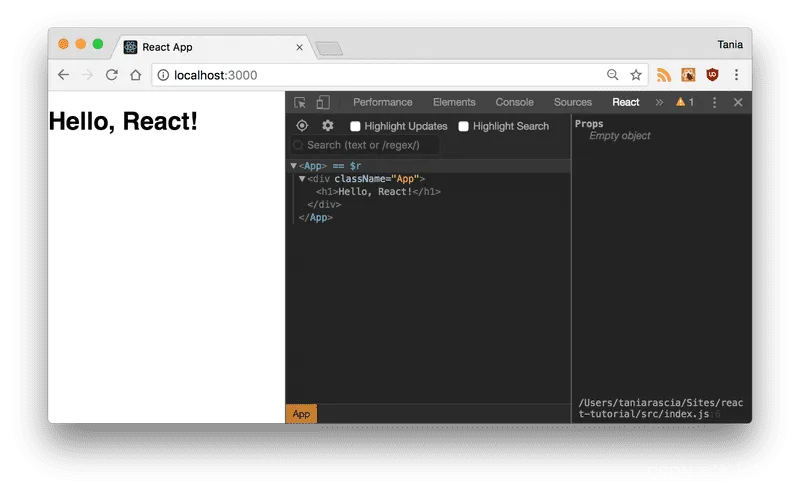The width and height of the screenshot is (800, 492).
Task: Collapse the App component node
Action: (x=293, y=166)
